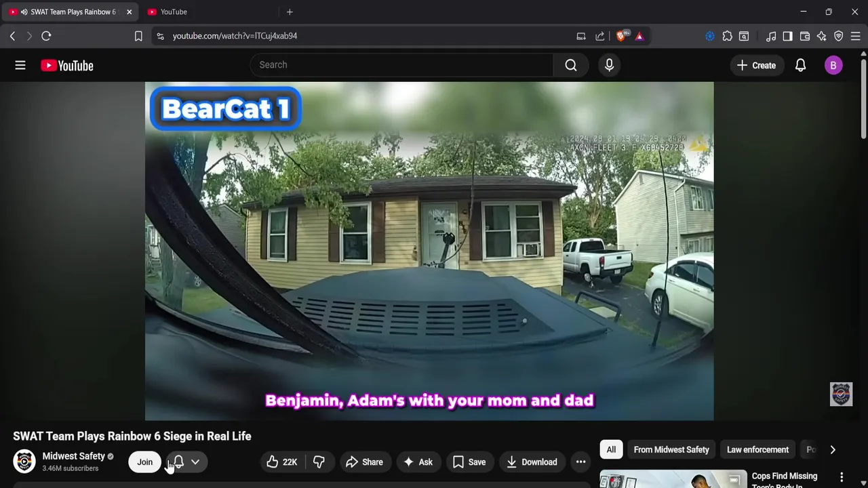Download the video

click(x=532, y=462)
